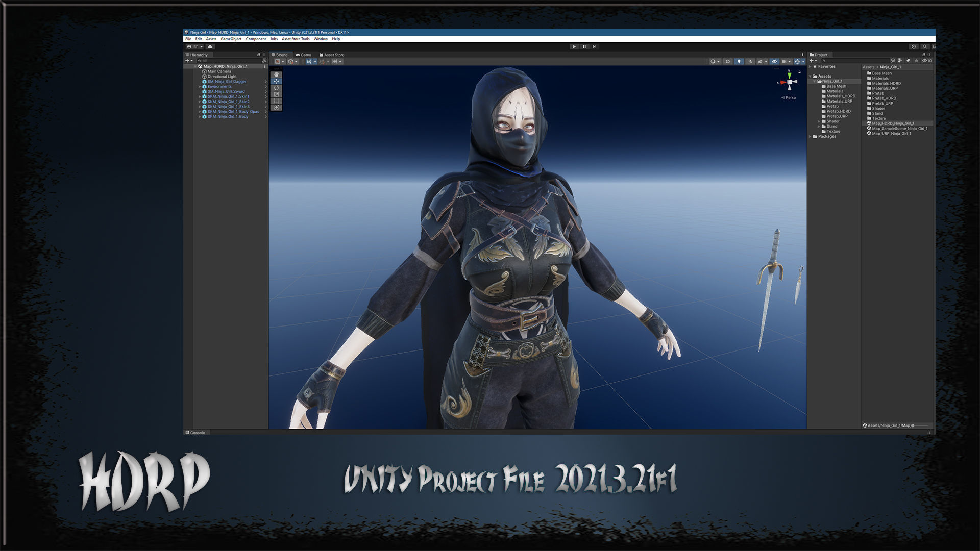980x551 pixels.
Task: Select the Rect tool in scene overlay
Action: coord(276,101)
